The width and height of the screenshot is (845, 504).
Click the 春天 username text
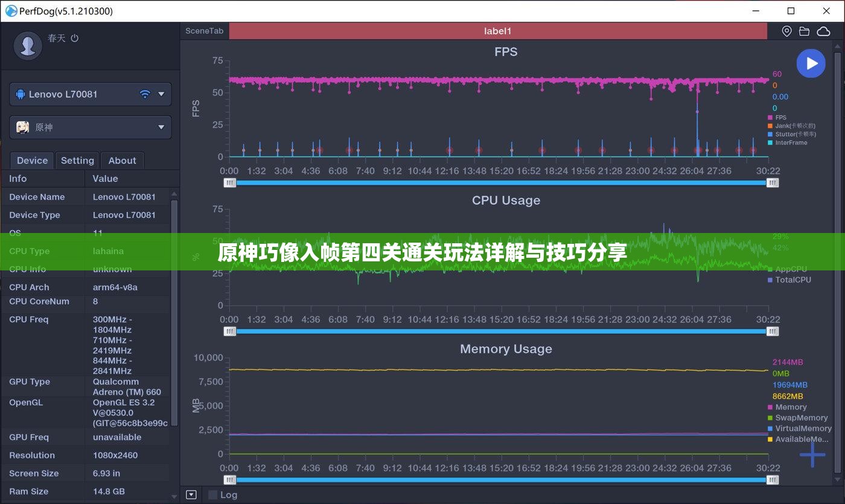coord(56,38)
